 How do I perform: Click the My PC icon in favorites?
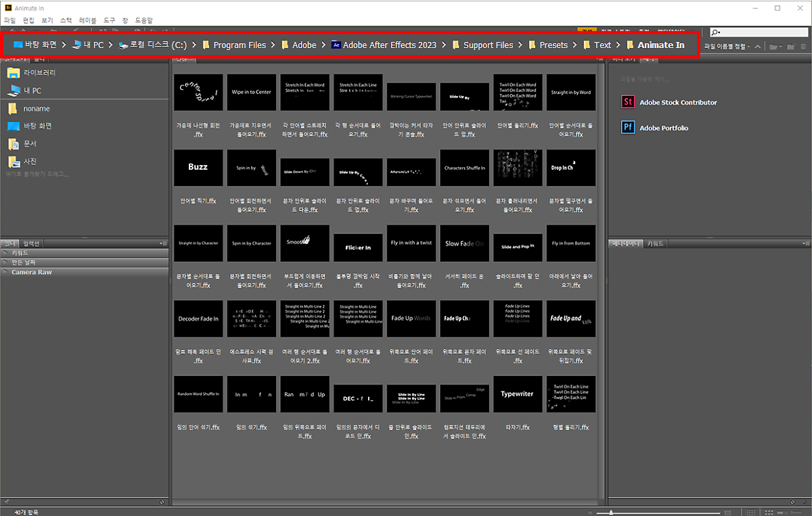(13, 90)
